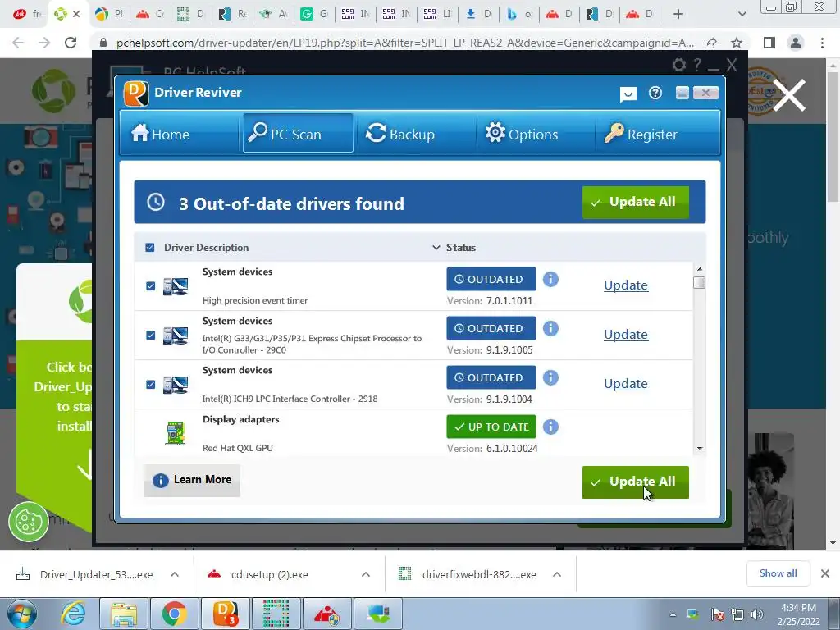Click the address bar URL field

(404, 43)
